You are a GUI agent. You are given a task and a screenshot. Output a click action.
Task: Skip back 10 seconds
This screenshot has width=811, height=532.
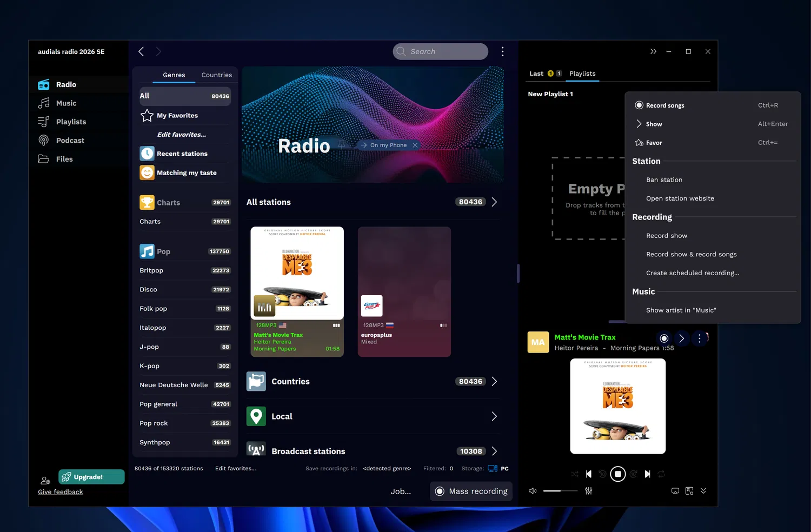point(602,474)
